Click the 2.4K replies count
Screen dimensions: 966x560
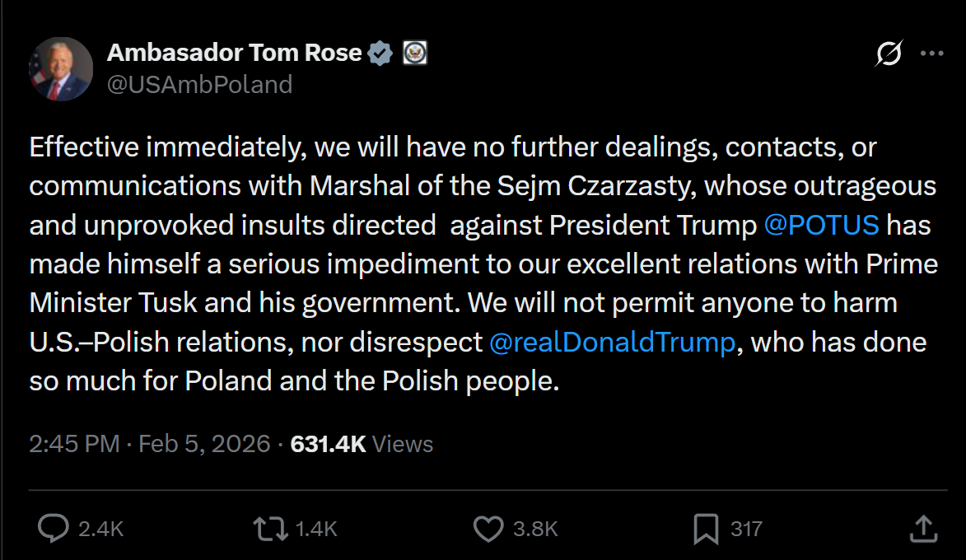click(100, 529)
